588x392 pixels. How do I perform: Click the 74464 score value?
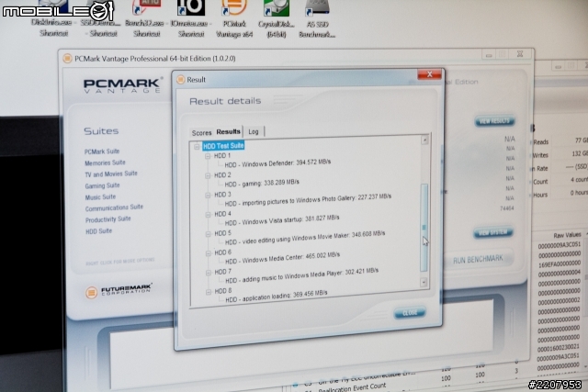(506, 208)
